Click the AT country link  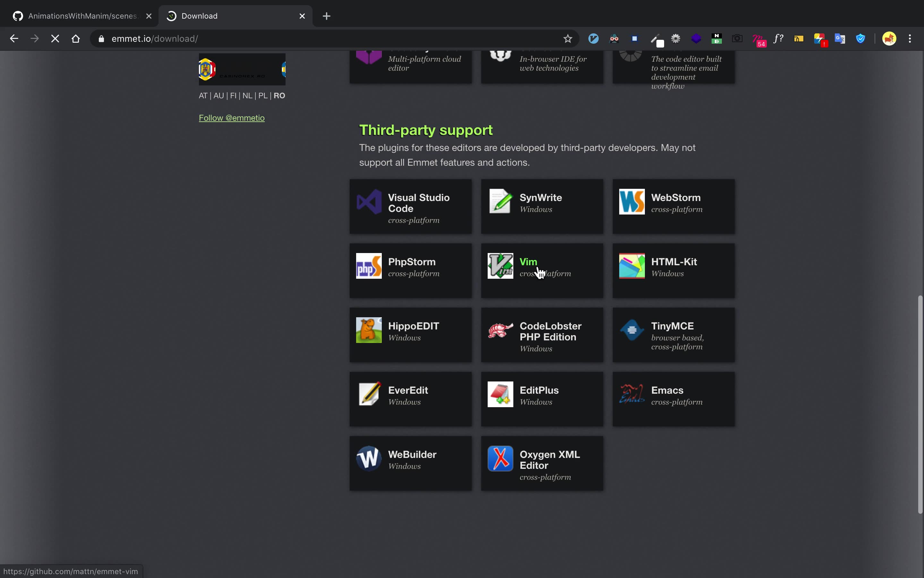(203, 96)
